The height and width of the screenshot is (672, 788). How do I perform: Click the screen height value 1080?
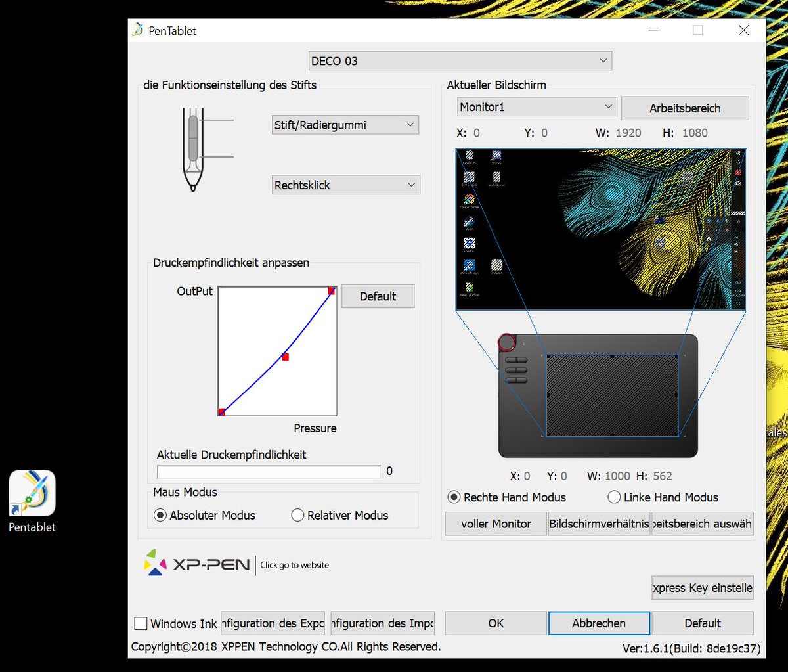(695, 133)
